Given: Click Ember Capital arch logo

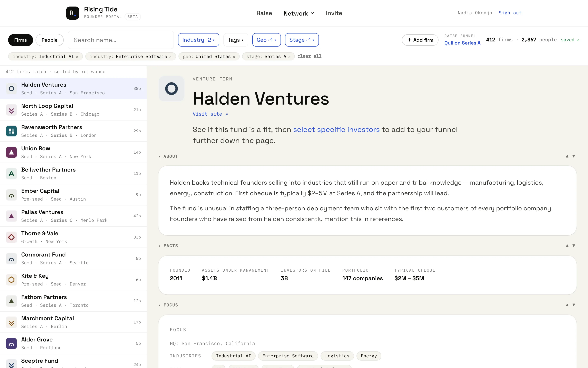Looking at the screenshot, I should [x=11, y=195].
